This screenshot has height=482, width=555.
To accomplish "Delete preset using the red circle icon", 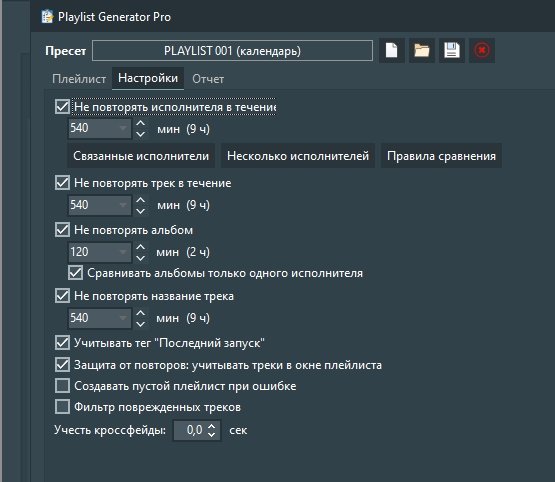I will [482, 51].
